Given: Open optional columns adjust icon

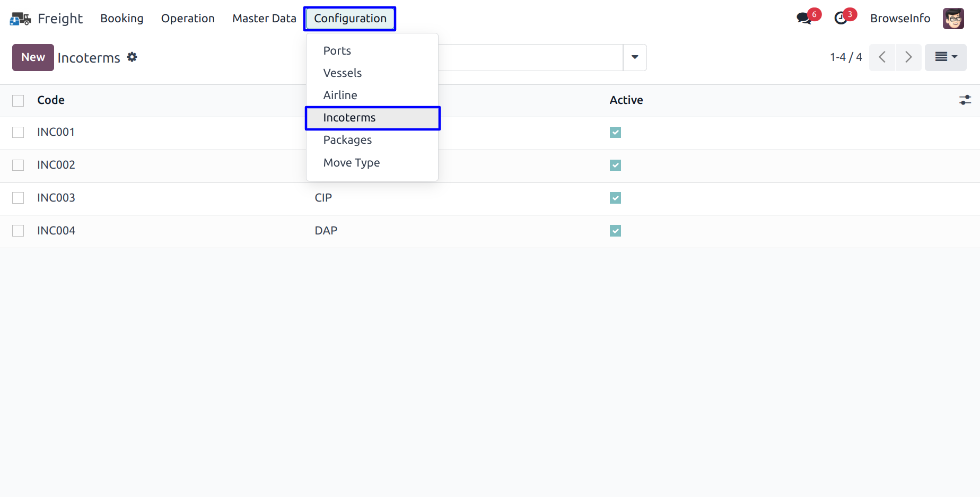Looking at the screenshot, I should (965, 100).
